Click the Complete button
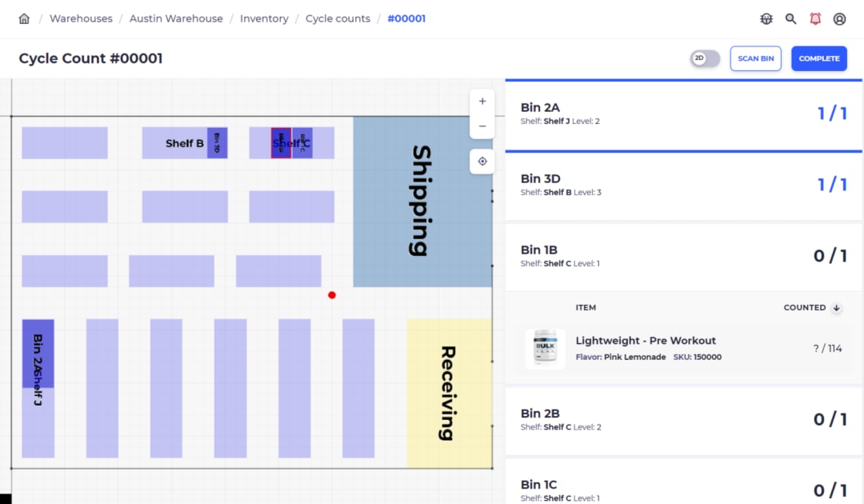 click(x=819, y=58)
